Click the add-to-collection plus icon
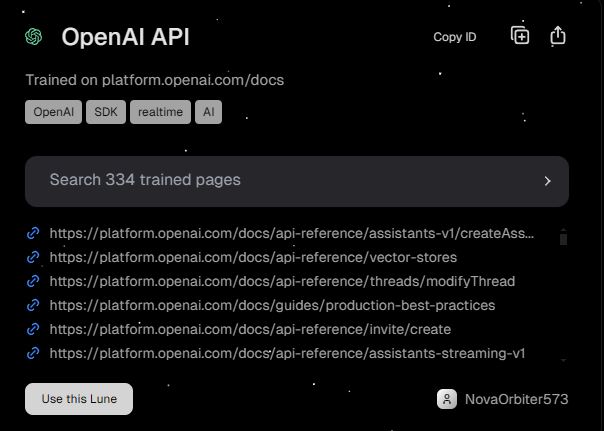This screenshot has height=431, width=604. (520, 36)
